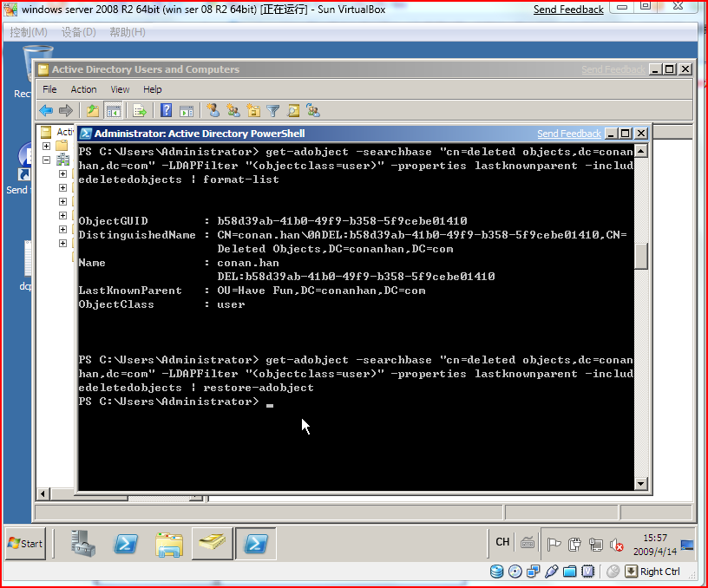Open the Action menu
708x588 pixels.
[x=83, y=89]
